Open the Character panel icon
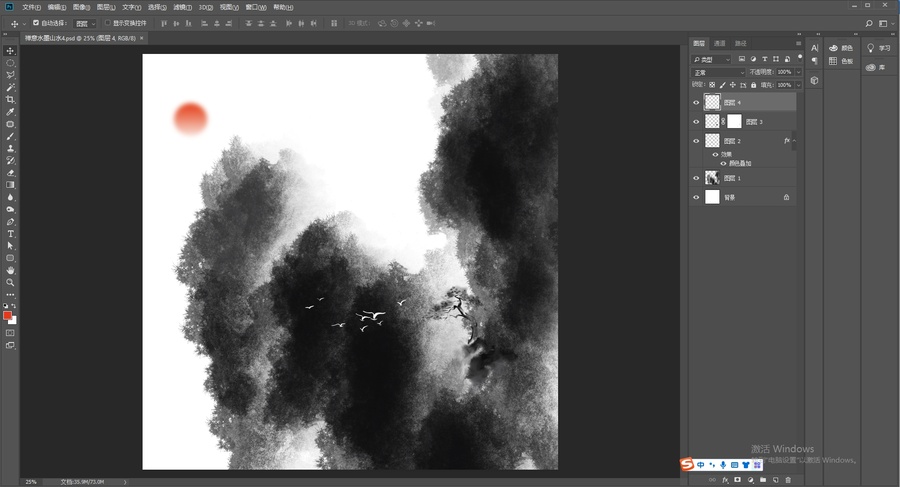 (x=814, y=48)
